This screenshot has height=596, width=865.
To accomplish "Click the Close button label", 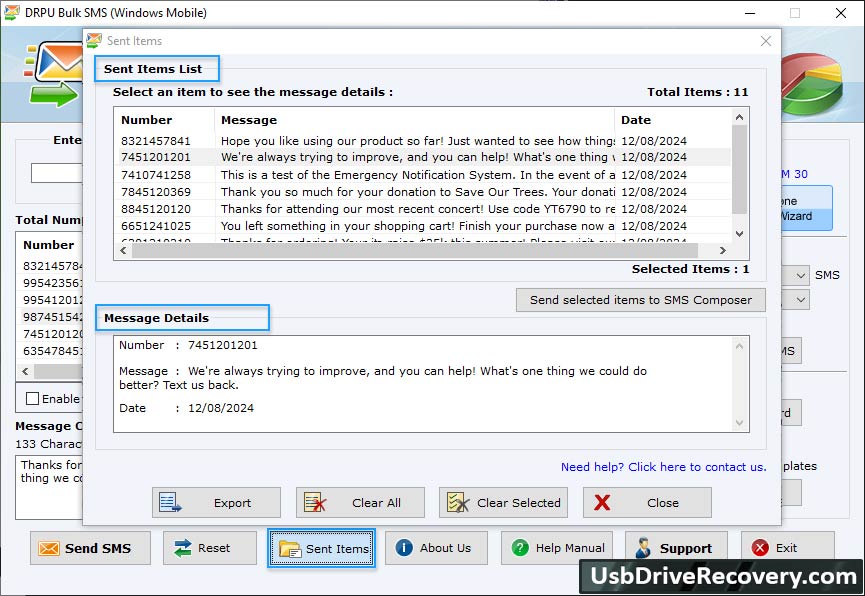I will (663, 503).
